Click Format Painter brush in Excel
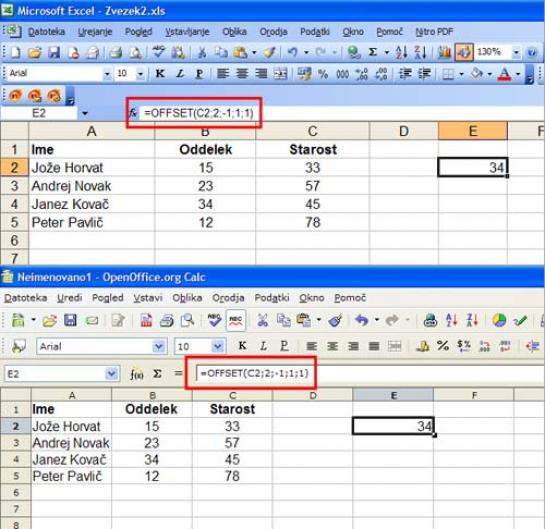The width and height of the screenshot is (545, 529). [x=269, y=52]
